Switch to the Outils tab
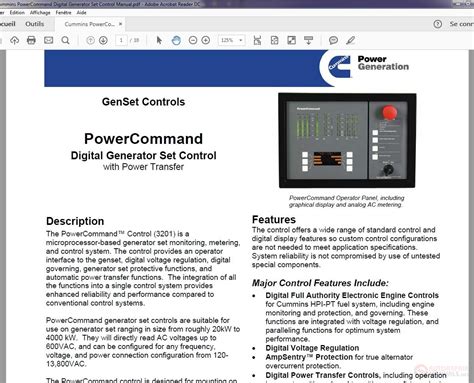474x383 pixels. (x=35, y=24)
